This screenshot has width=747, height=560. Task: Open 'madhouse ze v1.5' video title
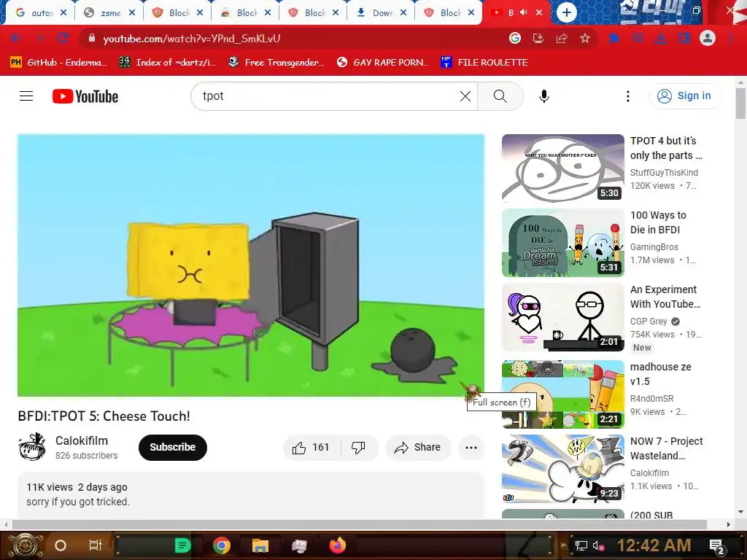click(660, 374)
